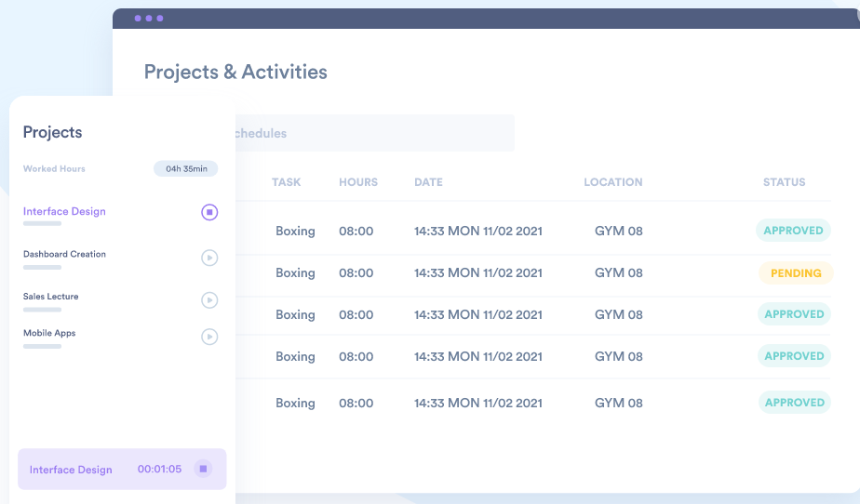Sort the table by TASK column

click(287, 182)
